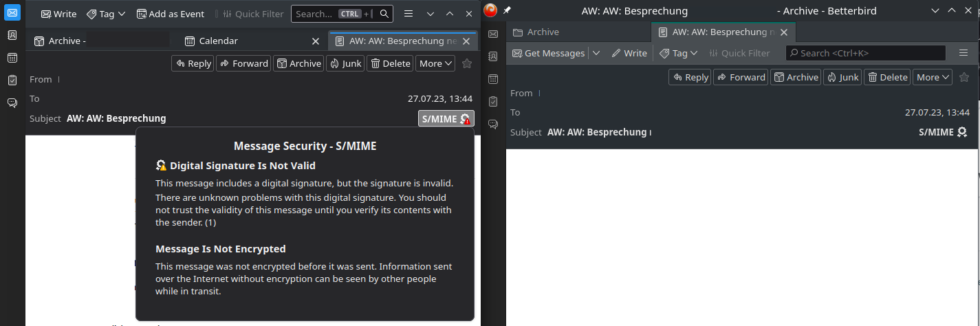Open More actions dropdown in left header
The height and width of the screenshot is (326, 980).
435,63
